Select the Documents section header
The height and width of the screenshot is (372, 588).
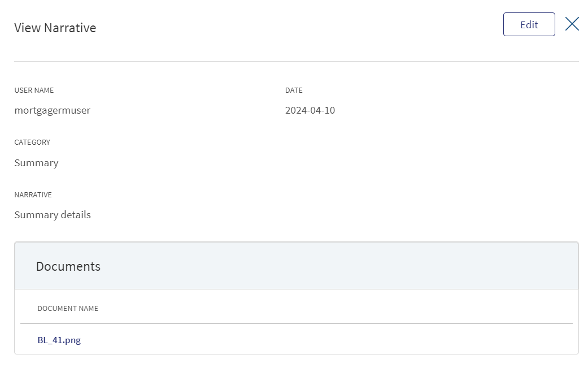coord(68,266)
